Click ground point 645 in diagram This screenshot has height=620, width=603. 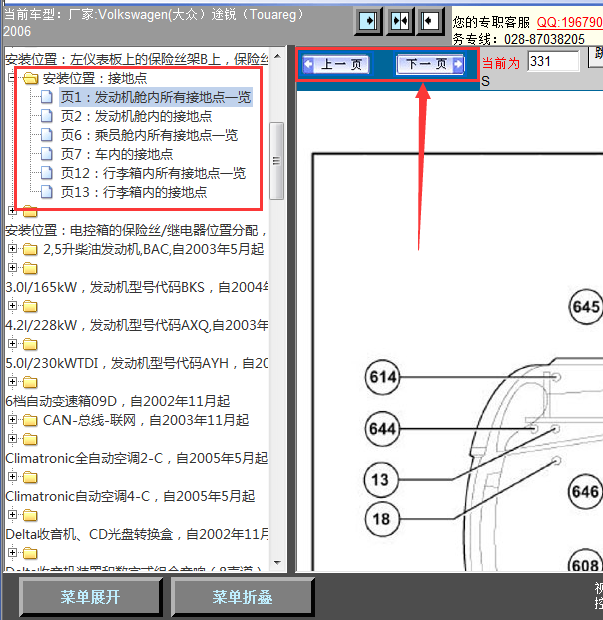tap(586, 307)
